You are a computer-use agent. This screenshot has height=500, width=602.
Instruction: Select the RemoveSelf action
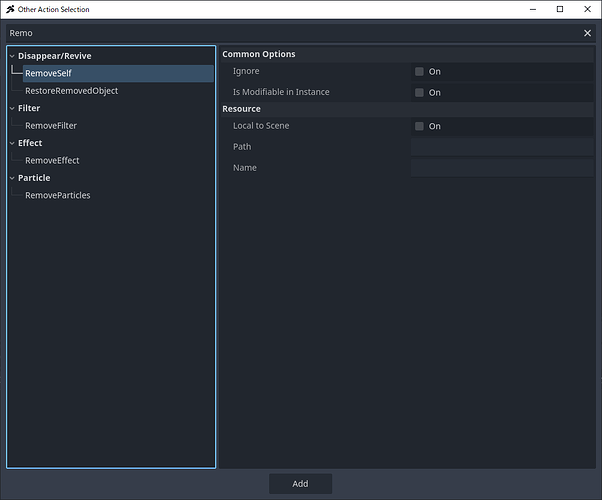48,74
